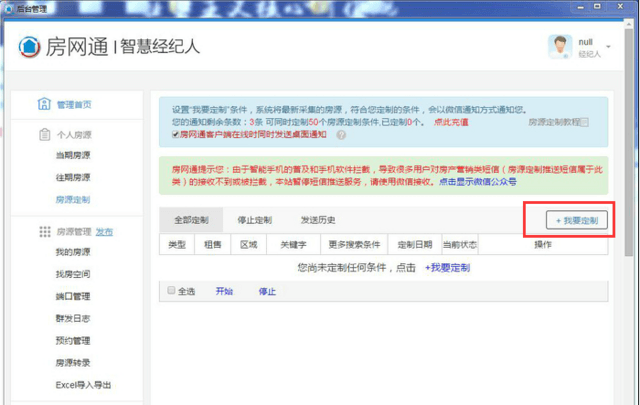The height and width of the screenshot is (405, 640).
Task: Open 找房空间 in sidebar
Action: point(73,274)
